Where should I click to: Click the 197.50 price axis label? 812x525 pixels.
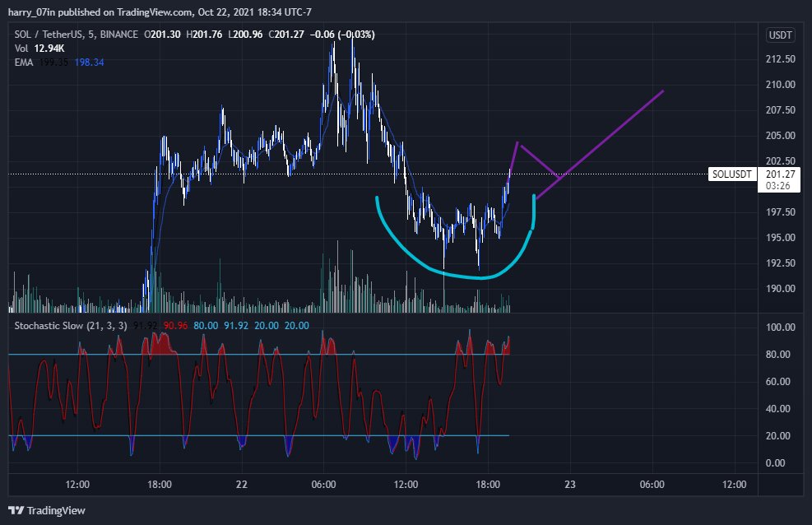pyautogui.click(x=781, y=212)
